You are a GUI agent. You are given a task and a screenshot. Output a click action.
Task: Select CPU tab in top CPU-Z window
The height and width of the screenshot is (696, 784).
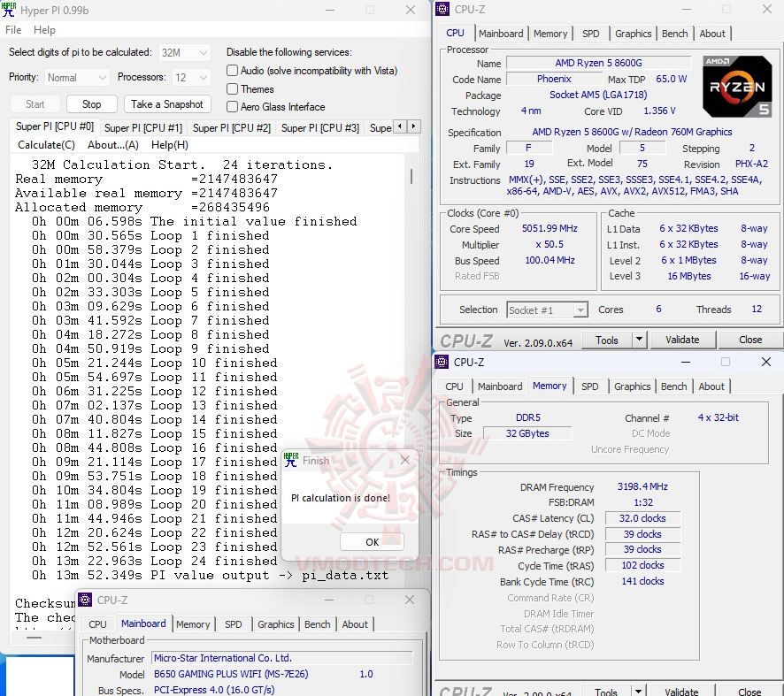coord(455,33)
